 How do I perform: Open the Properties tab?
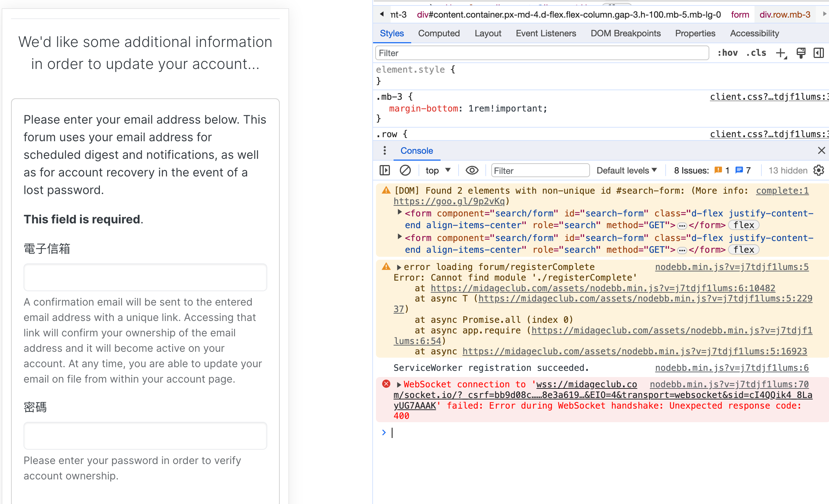pos(695,33)
